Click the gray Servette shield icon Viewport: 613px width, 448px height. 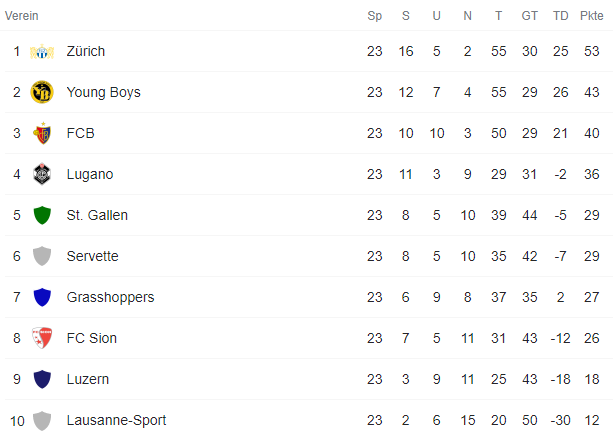(x=42, y=256)
